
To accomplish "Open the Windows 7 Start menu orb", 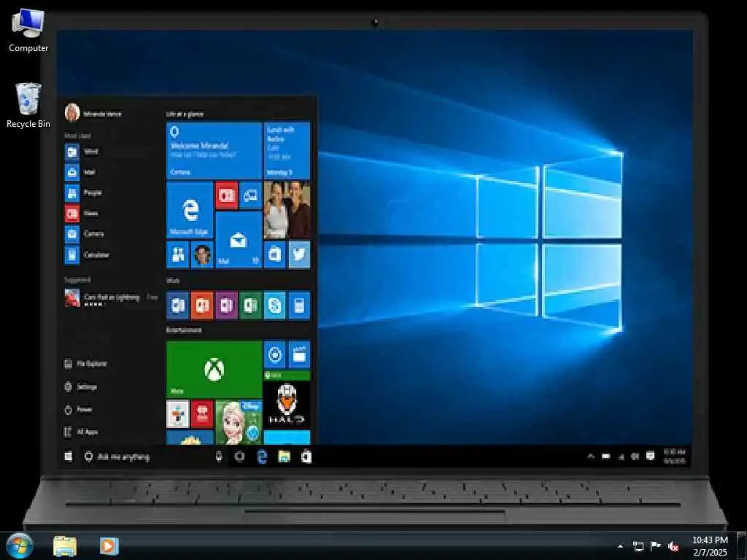I will click(20, 546).
